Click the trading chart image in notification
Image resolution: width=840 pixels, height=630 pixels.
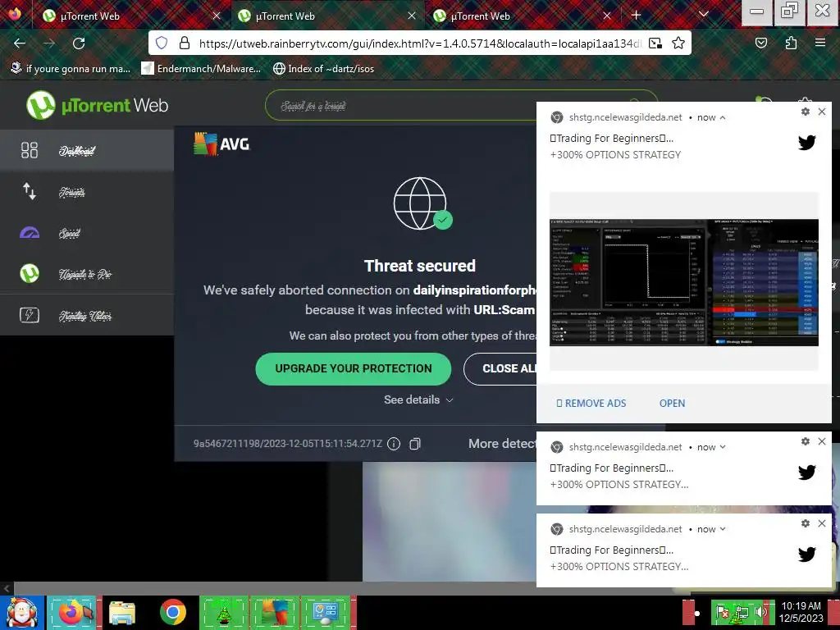pyautogui.click(x=684, y=282)
